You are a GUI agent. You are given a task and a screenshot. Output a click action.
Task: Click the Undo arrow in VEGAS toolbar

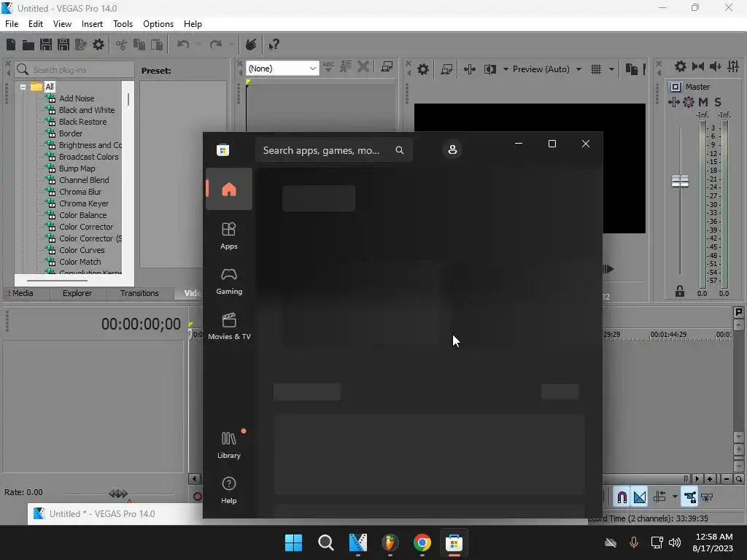pyautogui.click(x=183, y=44)
